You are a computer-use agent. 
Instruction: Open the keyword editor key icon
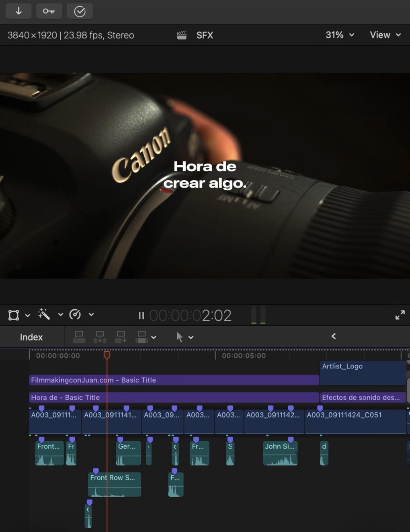(x=49, y=11)
